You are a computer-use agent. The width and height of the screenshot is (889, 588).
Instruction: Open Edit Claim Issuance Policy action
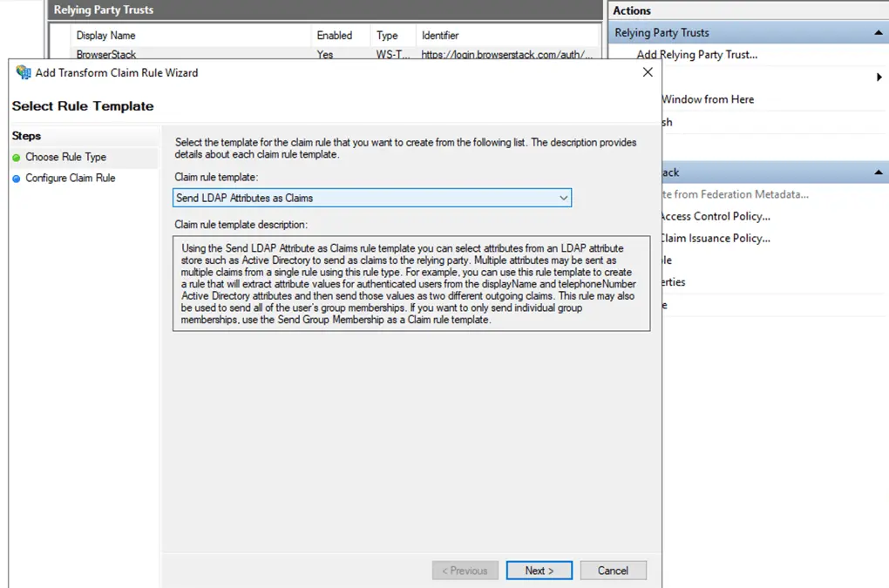715,238
